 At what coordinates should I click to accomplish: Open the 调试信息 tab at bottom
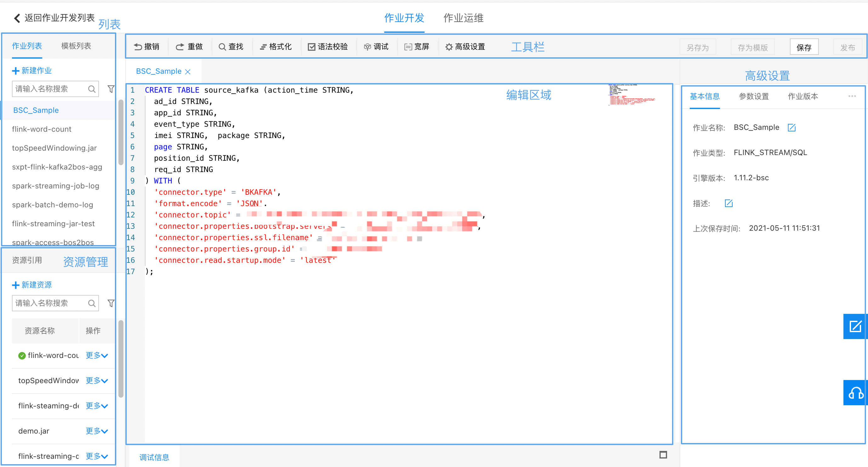tap(154, 458)
